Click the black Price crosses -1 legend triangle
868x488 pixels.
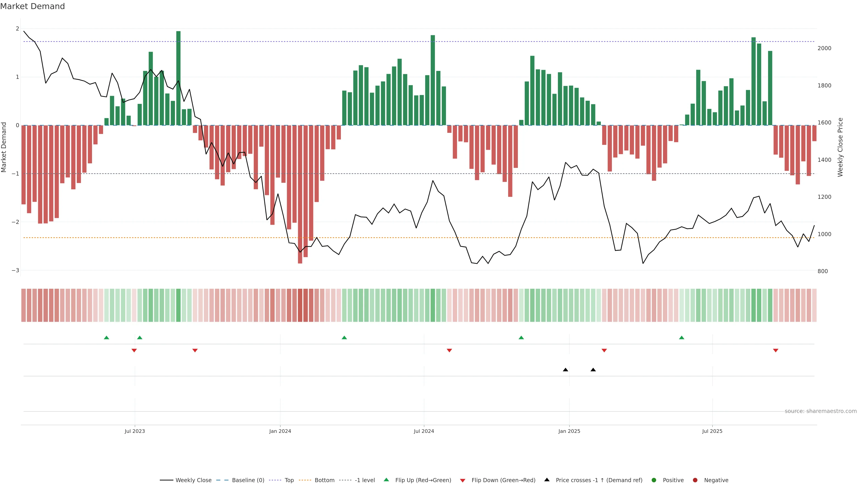(x=547, y=480)
